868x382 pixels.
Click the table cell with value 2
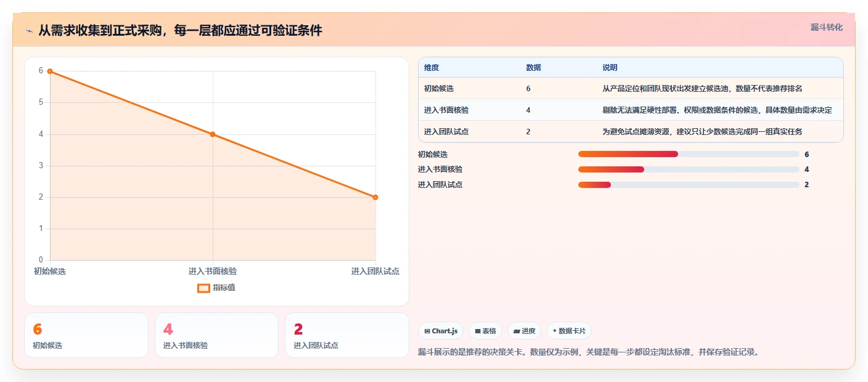[x=528, y=132]
